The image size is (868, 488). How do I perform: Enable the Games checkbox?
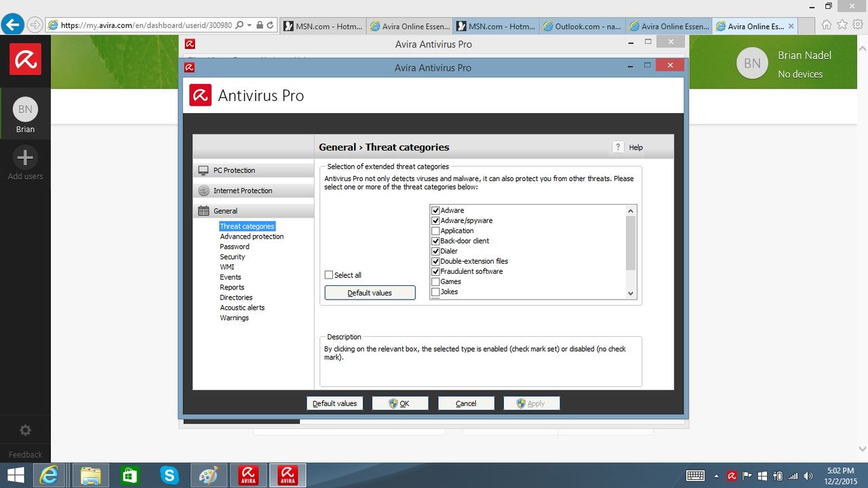[436, 282]
